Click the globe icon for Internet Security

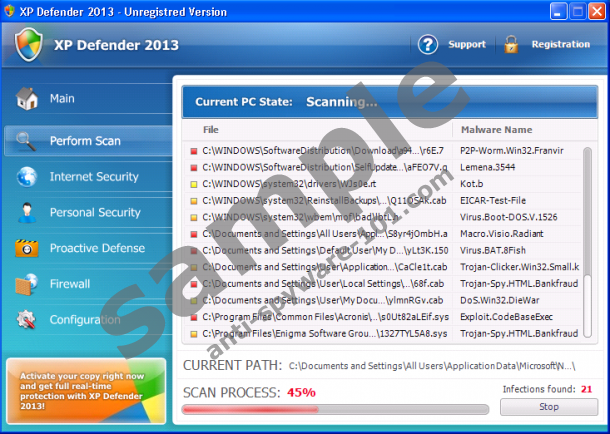(x=27, y=177)
